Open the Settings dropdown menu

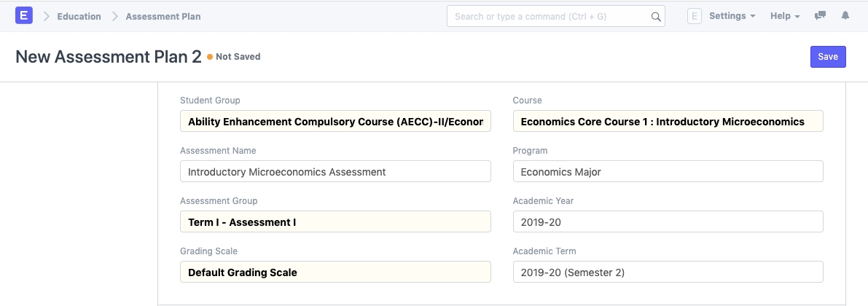click(x=732, y=16)
